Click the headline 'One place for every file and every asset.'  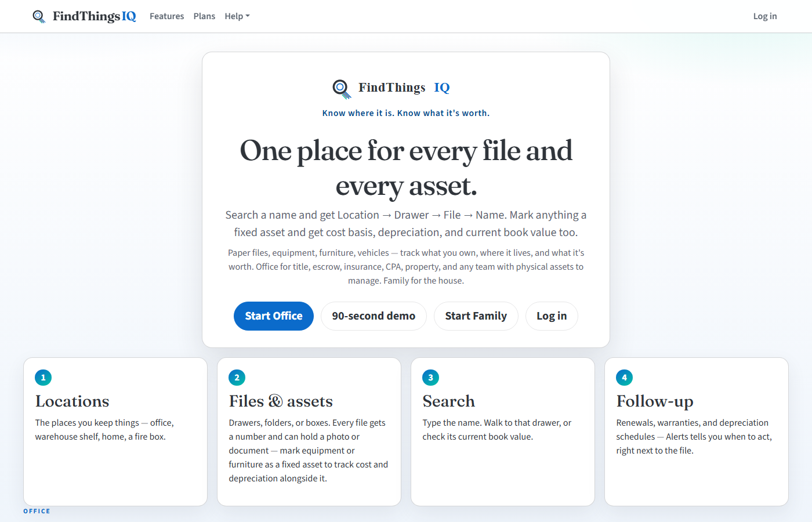tap(406, 168)
